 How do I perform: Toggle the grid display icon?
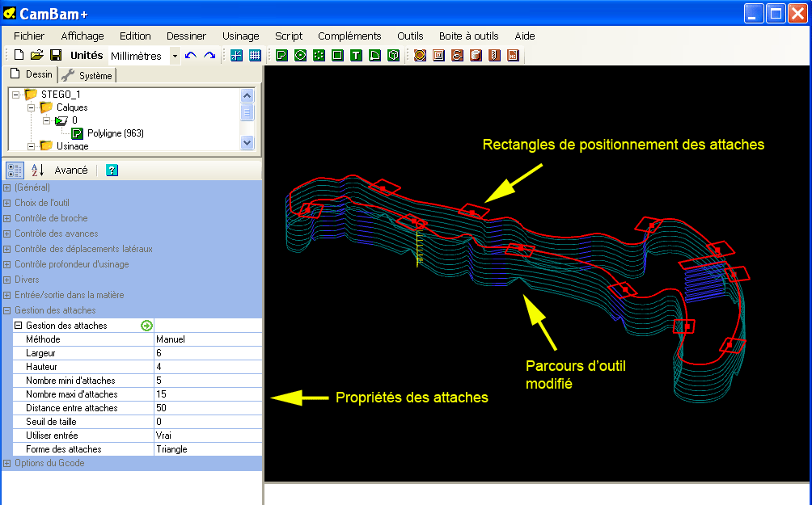(x=255, y=56)
